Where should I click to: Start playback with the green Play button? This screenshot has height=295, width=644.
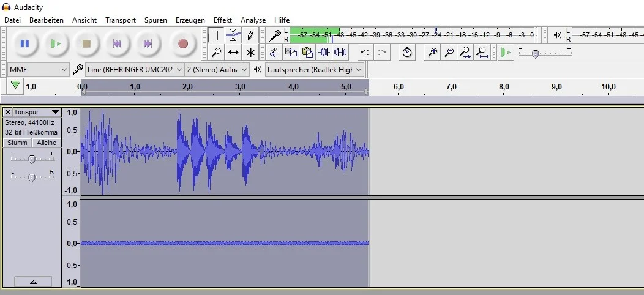pyautogui.click(x=56, y=43)
